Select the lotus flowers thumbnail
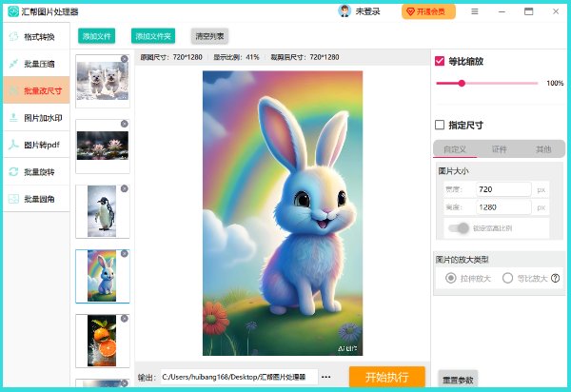The width and height of the screenshot is (571, 392). coord(103,146)
